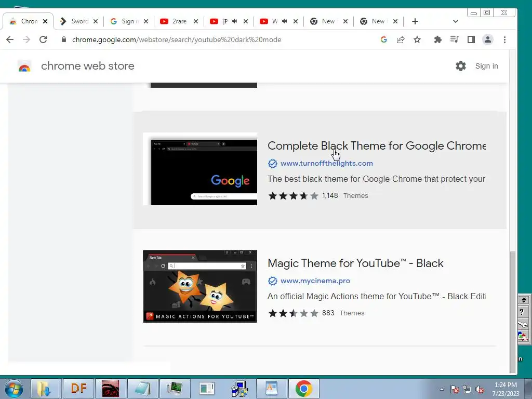Close the Sword tab
This screenshot has width=532, height=399.
96,21
